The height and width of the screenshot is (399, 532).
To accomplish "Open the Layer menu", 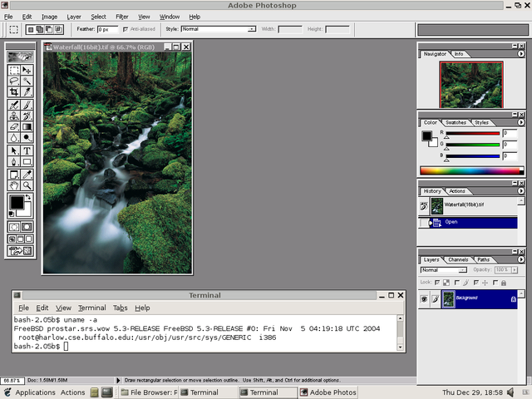I will point(74,17).
